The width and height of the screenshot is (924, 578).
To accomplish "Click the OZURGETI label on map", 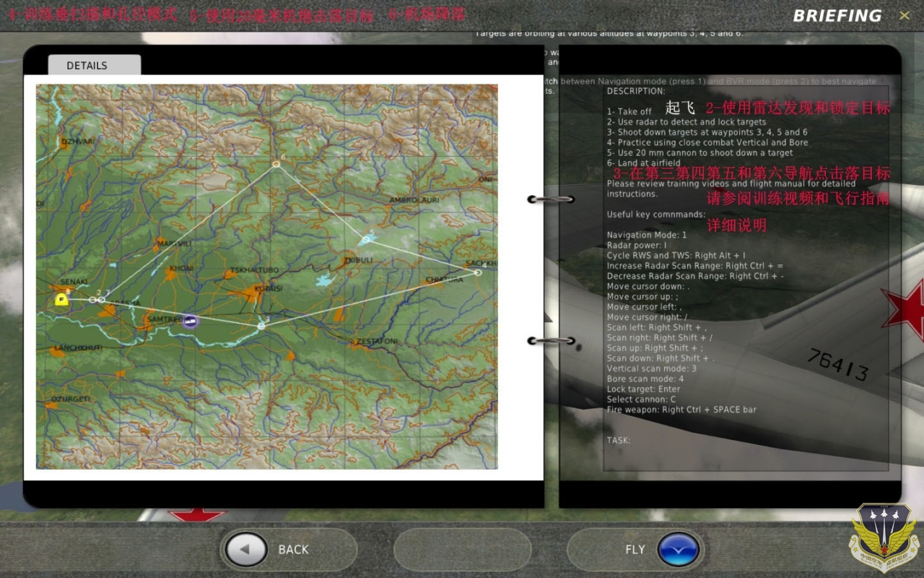I will [x=70, y=399].
